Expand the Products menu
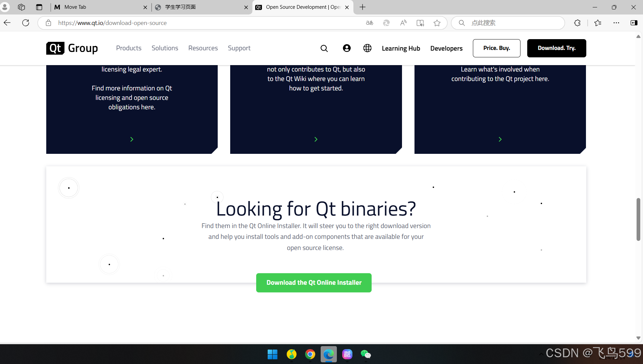 pos(129,48)
